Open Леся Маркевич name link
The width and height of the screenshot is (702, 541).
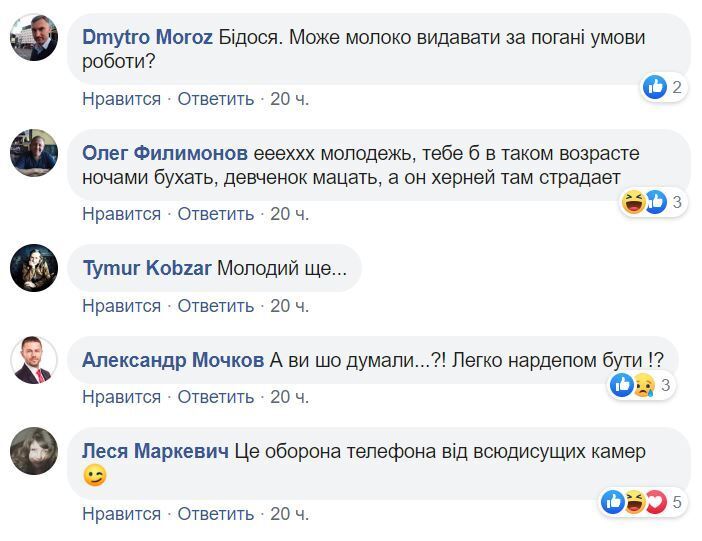pyautogui.click(x=155, y=451)
